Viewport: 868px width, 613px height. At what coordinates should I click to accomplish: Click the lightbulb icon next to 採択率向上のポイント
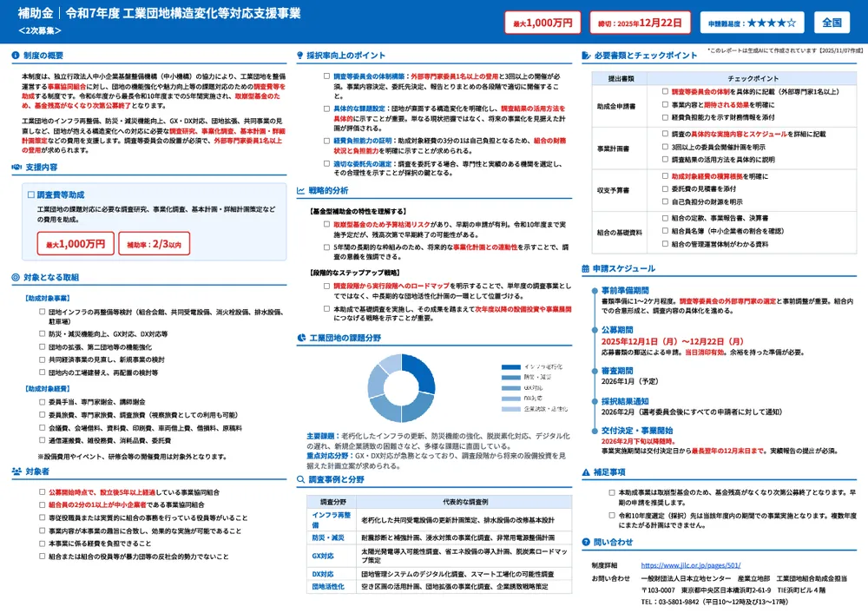point(300,56)
